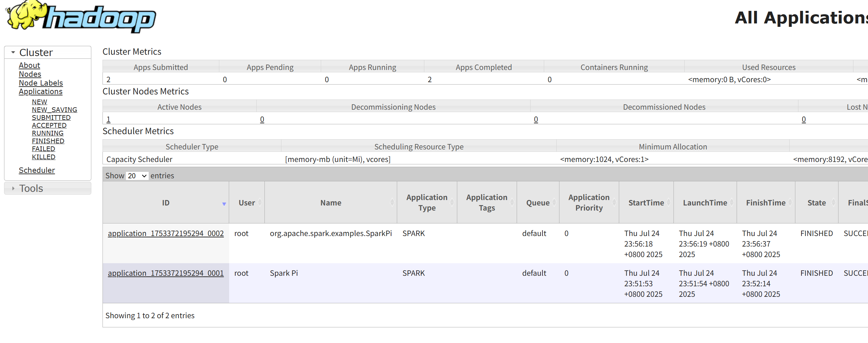The height and width of the screenshot is (343, 868).
Task: Sort by StartTime column header
Action: 646,203
